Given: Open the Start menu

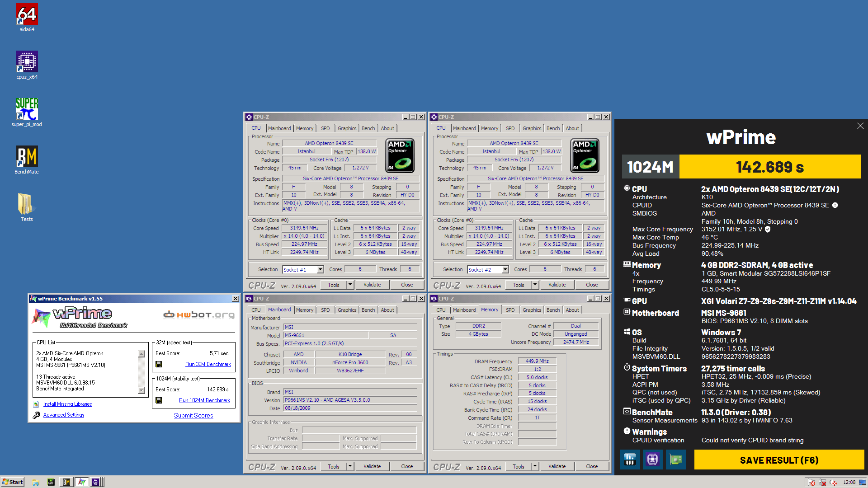Looking at the screenshot, I should point(13,482).
